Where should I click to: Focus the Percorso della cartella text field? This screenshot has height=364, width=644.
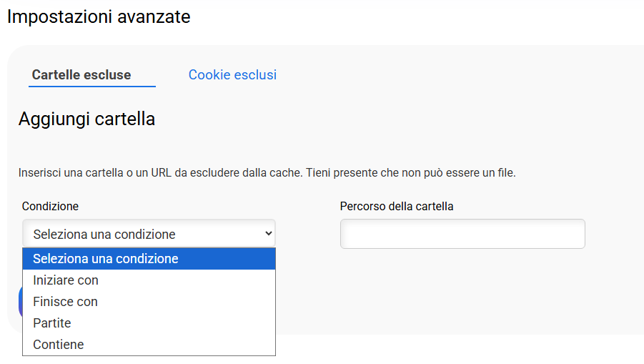pyautogui.click(x=462, y=234)
